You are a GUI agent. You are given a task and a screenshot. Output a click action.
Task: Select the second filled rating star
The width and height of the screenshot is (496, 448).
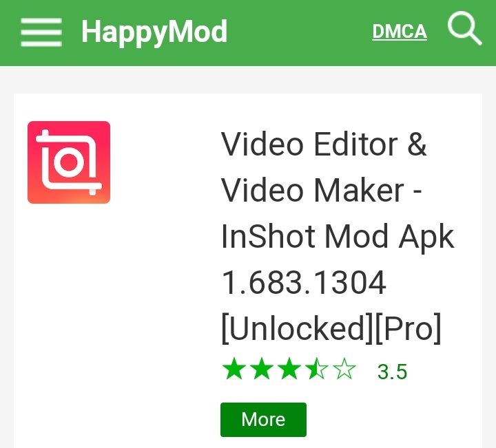pos(262,369)
